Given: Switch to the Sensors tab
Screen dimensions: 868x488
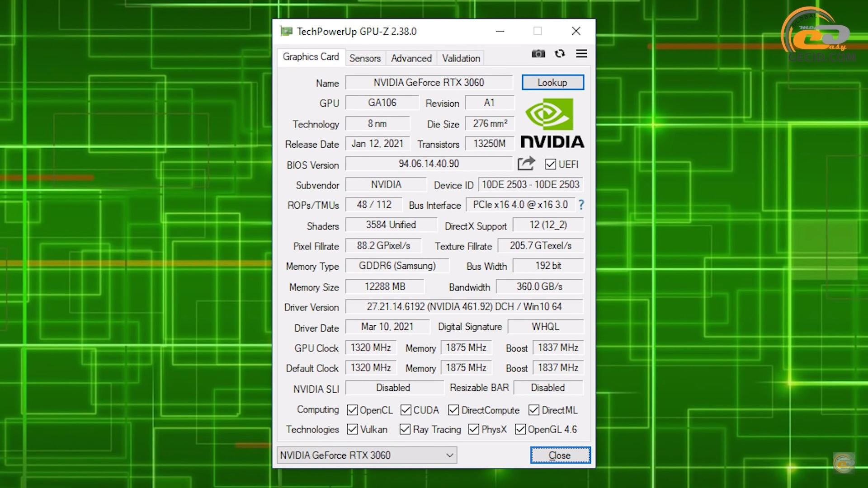Looking at the screenshot, I should (365, 58).
